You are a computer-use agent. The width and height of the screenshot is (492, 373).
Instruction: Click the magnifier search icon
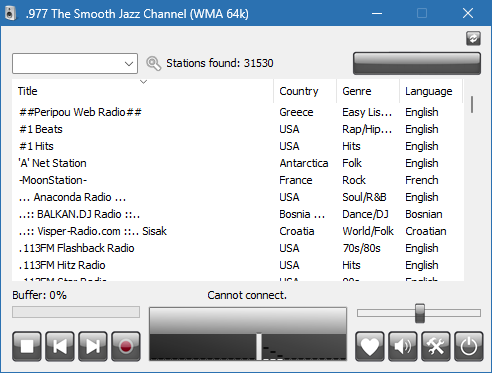point(153,63)
